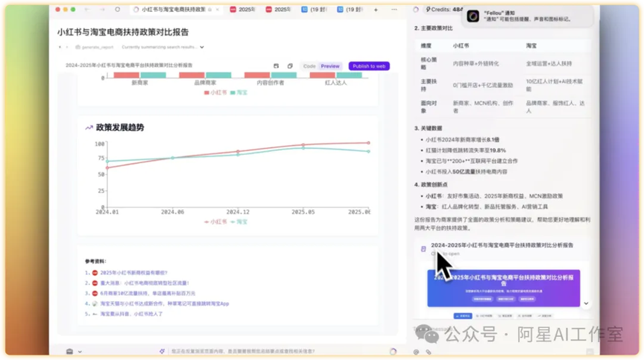644x360 pixels.
Task: Open reference link 淘宝天猫与小红书达成新合作
Action: click(164, 303)
